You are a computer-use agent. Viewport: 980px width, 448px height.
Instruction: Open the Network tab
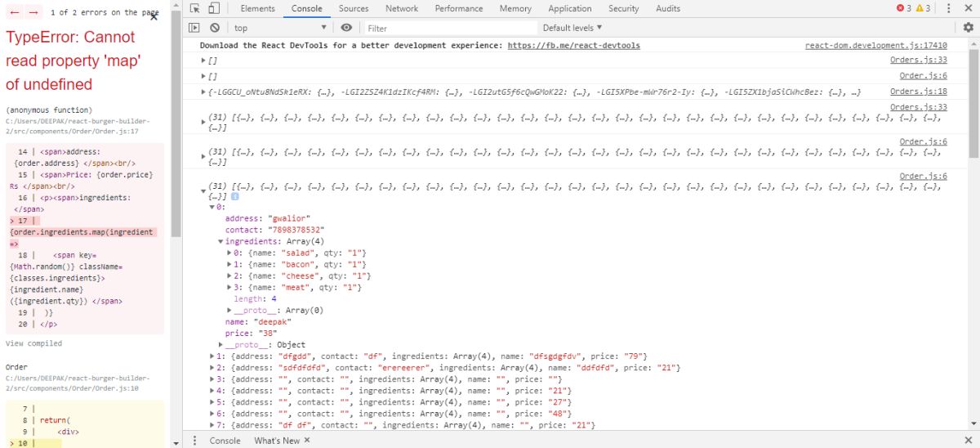402,8
